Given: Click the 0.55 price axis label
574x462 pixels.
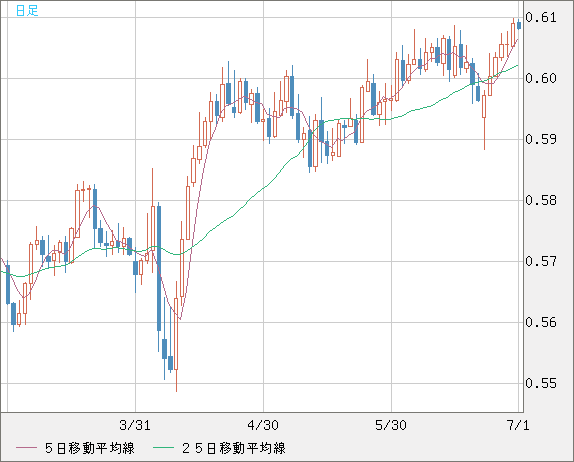Looking at the screenshot, I should click(541, 383).
